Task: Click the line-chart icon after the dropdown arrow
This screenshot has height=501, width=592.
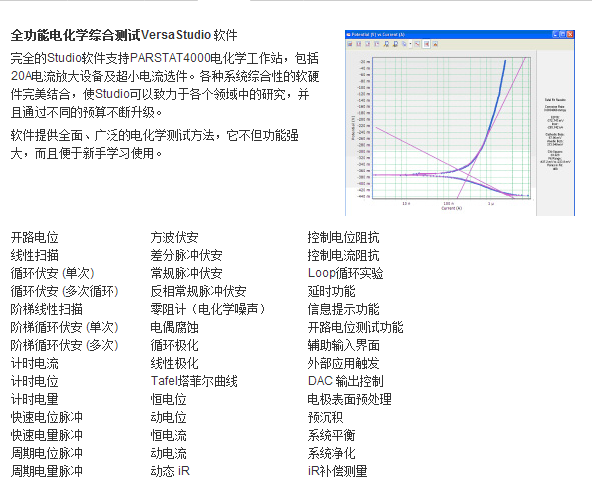Action: tap(417, 44)
